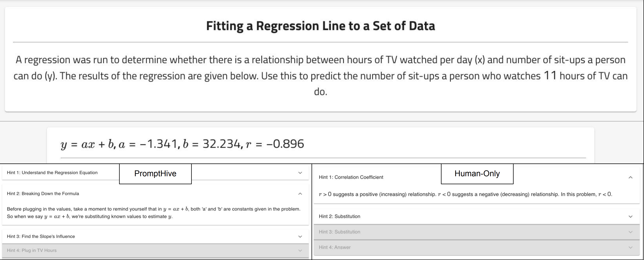The height and width of the screenshot is (260, 644).
Task: Collapse the Correlation Coefficient hint with its chevron
Action: pos(630,178)
